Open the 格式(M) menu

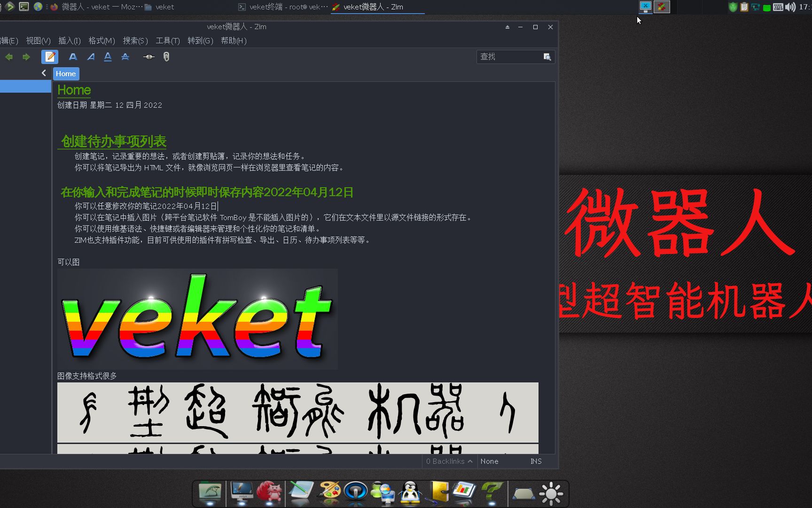coord(102,41)
